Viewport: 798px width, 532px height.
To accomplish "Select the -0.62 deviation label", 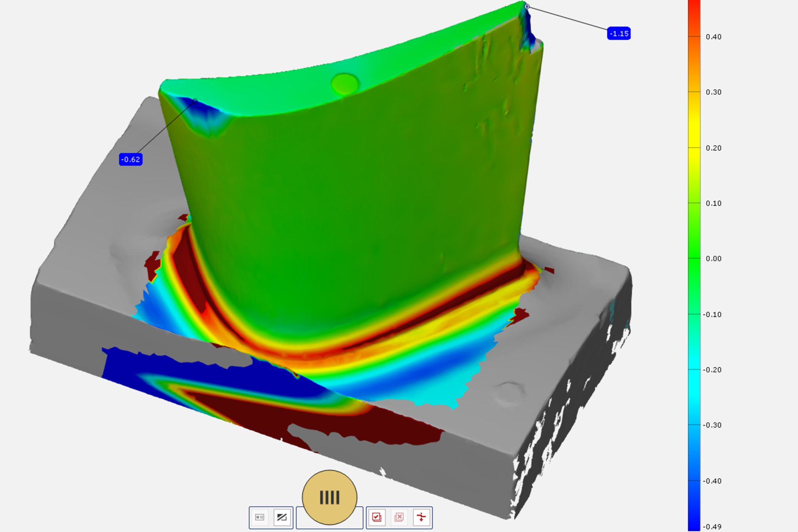I will 131,160.
